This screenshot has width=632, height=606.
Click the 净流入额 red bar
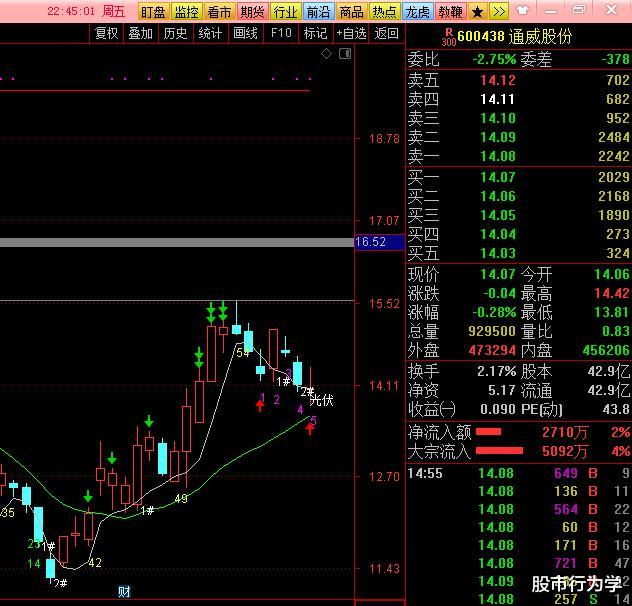coord(489,432)
